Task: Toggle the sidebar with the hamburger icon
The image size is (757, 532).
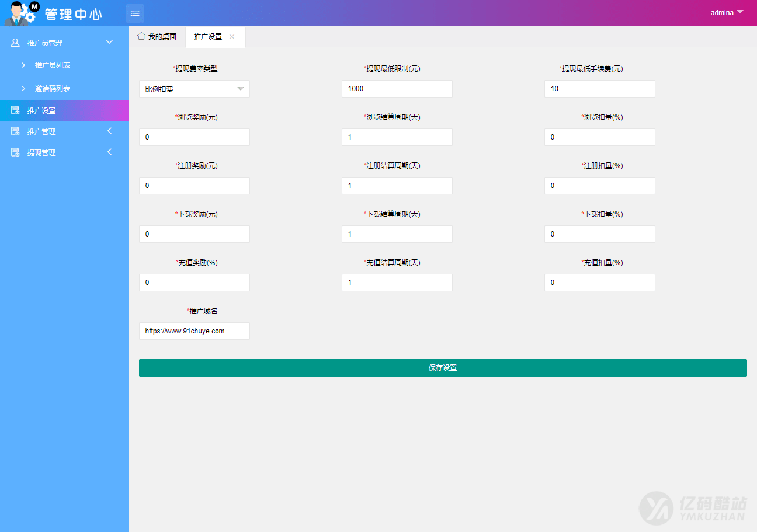Action: pyautogui.click(x=135, y=13)
